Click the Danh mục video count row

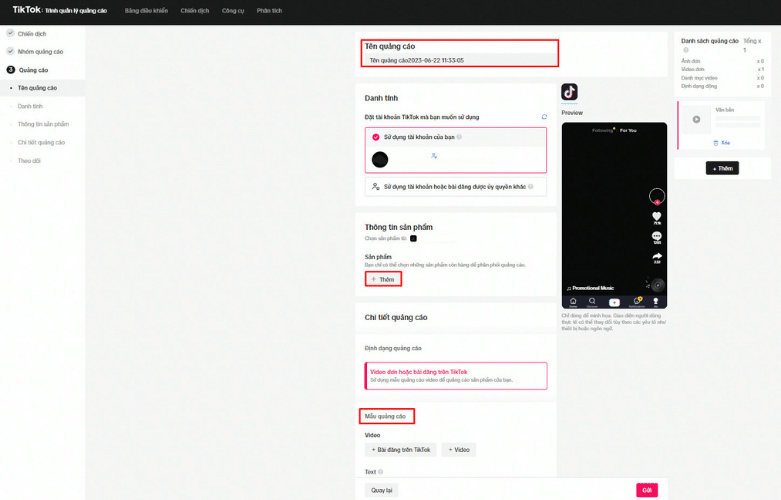(722, 78)
